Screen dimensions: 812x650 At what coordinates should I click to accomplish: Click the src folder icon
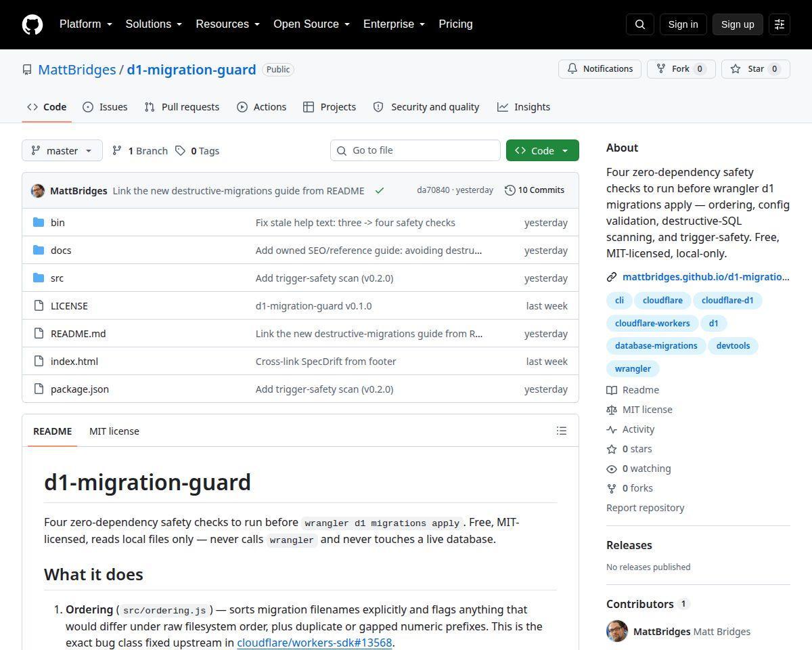[39, 278]
